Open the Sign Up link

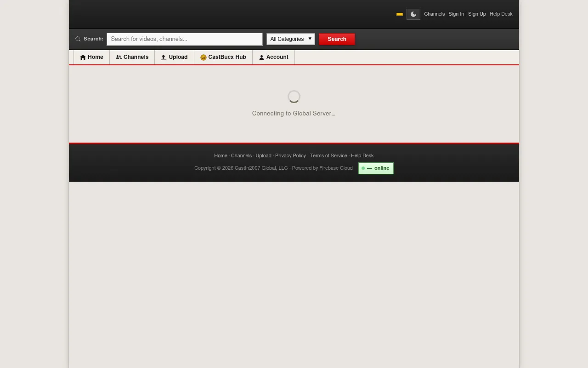coord(477,14)
